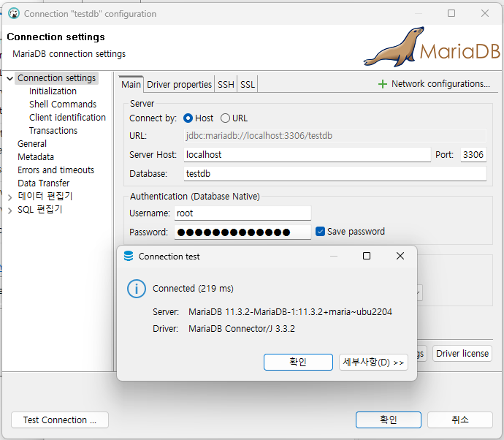Open the Driver properties tab

[179, 85]
